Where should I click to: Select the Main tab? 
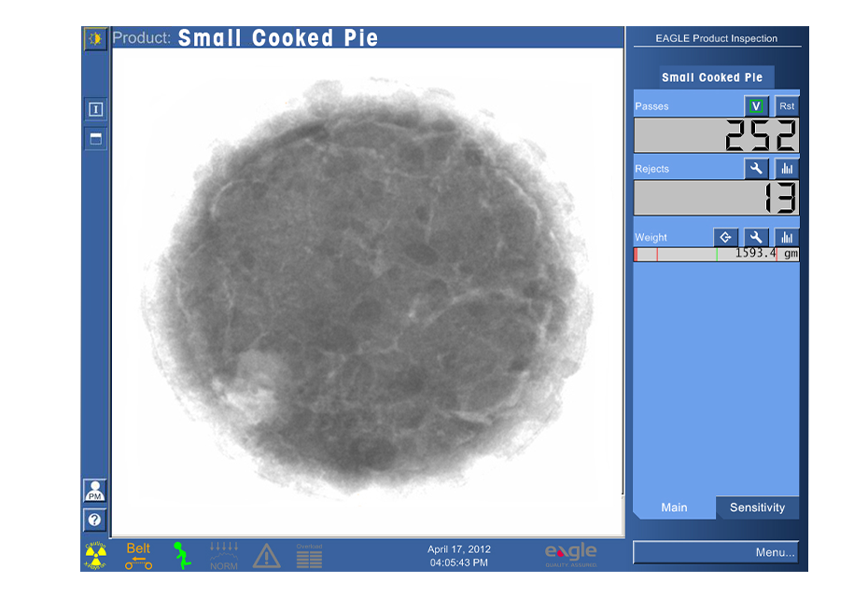(674, 507)
